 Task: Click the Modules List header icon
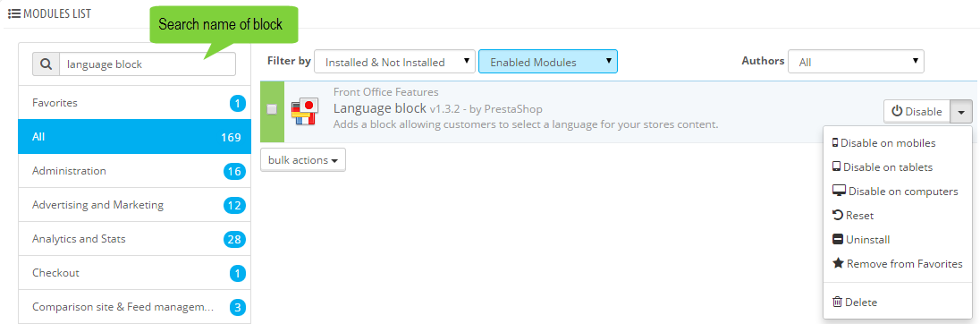[13, 13]
